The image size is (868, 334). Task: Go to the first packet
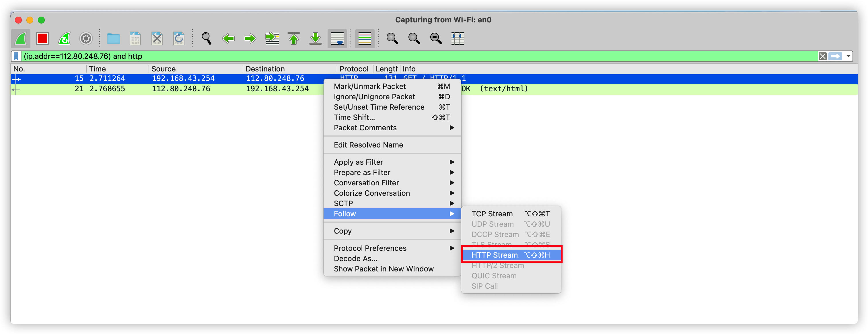[293, 38]
